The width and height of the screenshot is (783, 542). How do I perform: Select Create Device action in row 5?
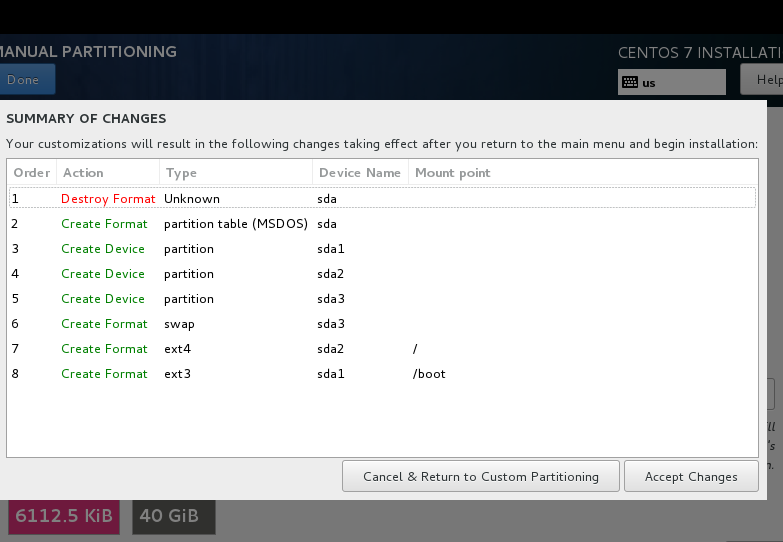(103, 299)
